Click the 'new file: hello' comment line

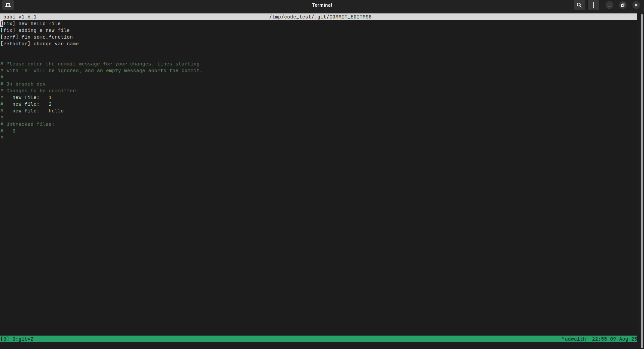tap(38, 111)
